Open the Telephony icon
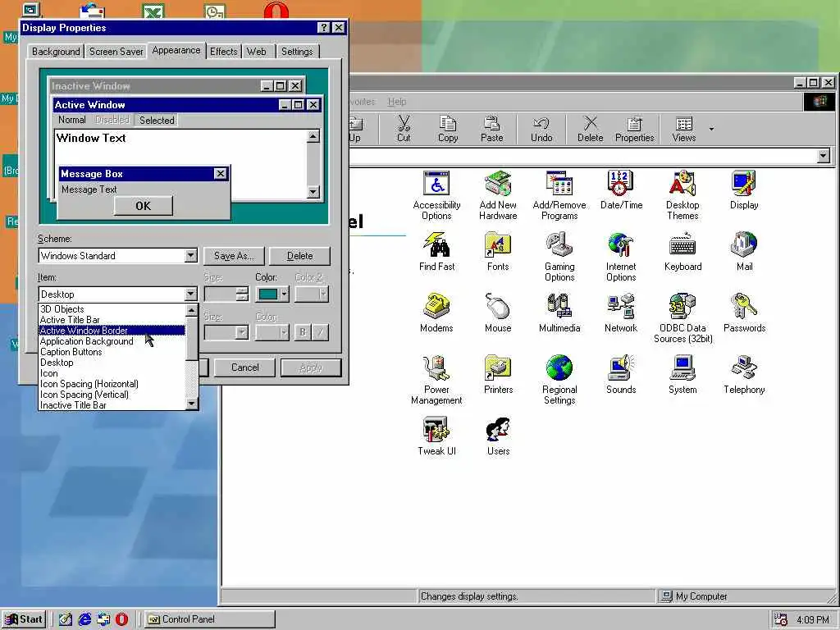The width and height of the screenshot is (840, 630). pos(744,375)
